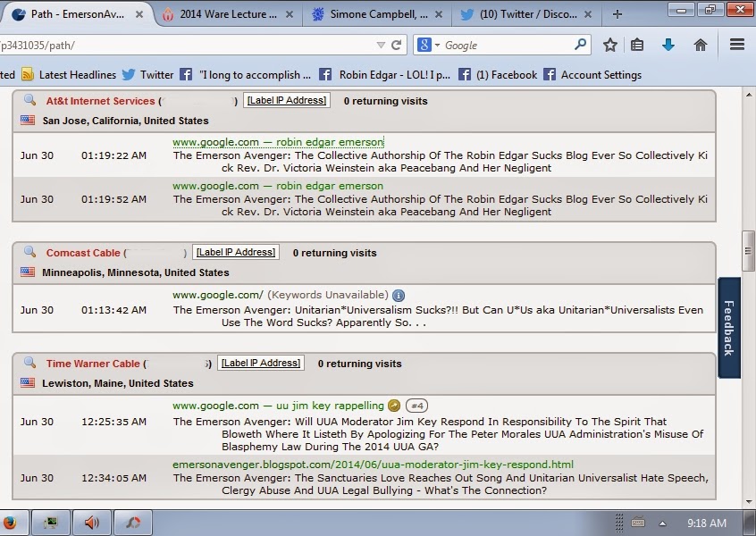Show bookmarks list icon
Viewport: 756px width, 536px height.
[637, 46]
